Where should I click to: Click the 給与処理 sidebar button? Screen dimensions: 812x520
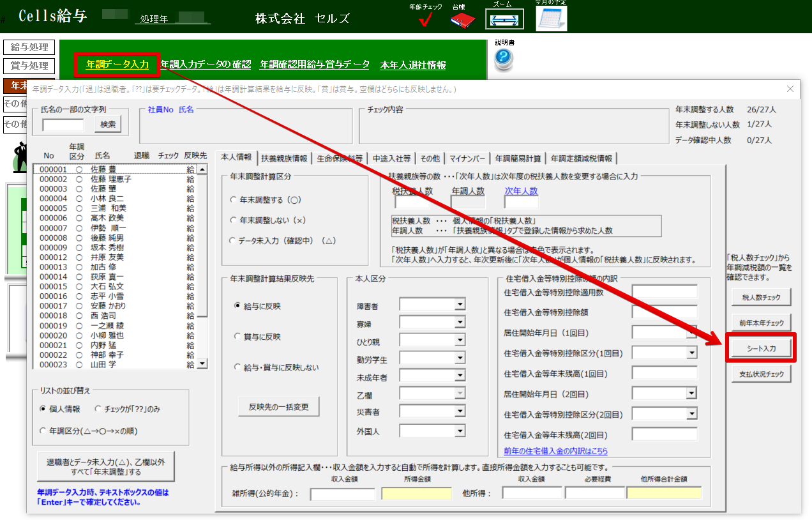point(29,47)
